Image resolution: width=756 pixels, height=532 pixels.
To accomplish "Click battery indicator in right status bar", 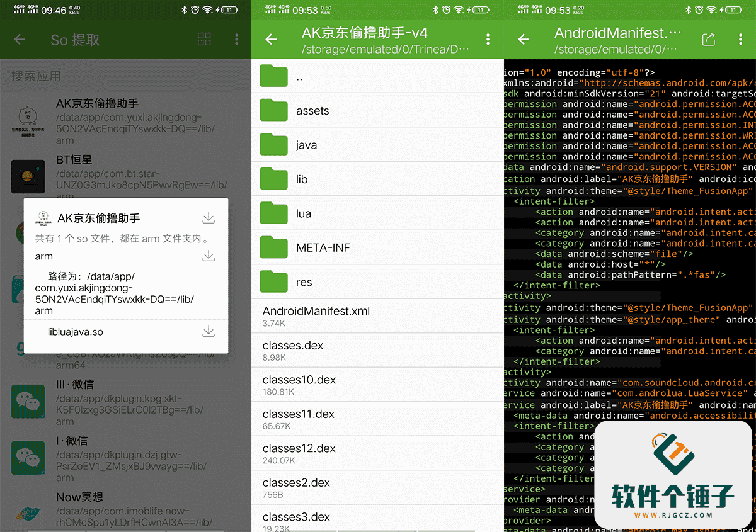I will [732, 10].
